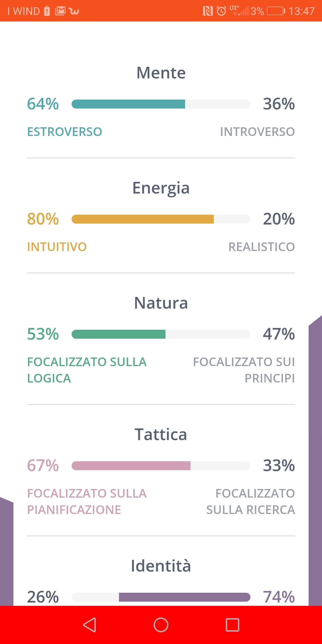
Task: Tap the 74% Identità percentage
Action: point(279,597)
